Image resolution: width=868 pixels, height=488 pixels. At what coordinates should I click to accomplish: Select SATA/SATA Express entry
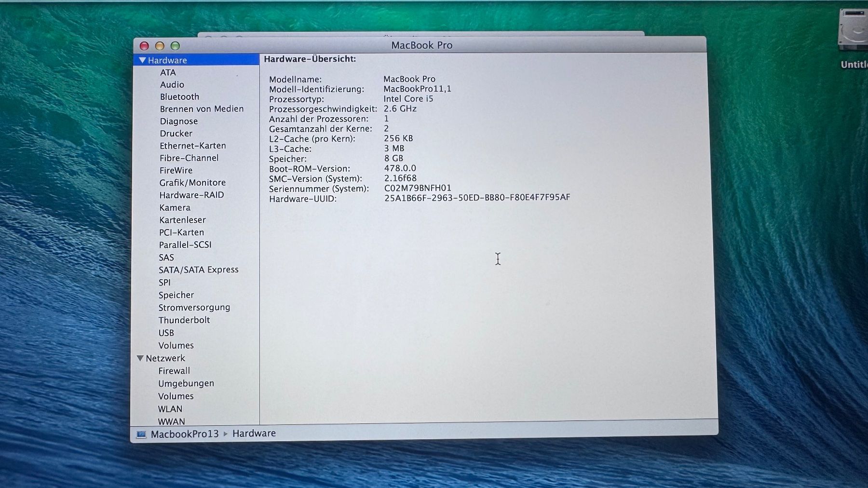pyautogui.click(x=199, y=270)
